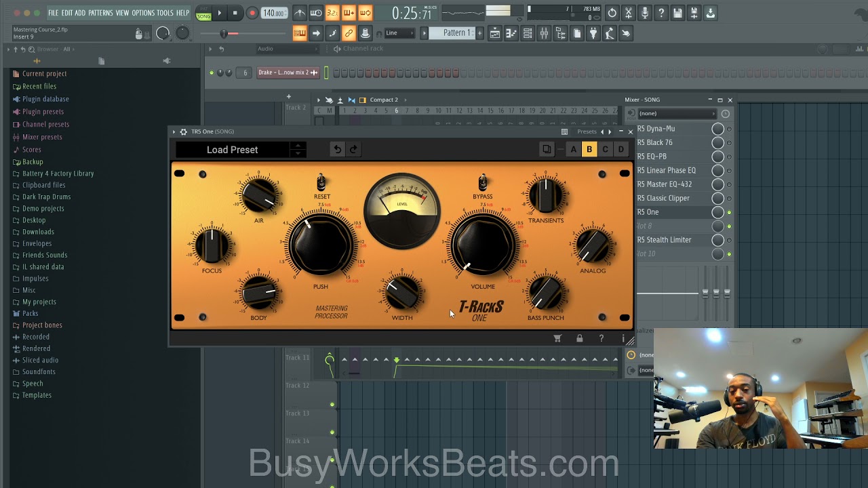Open the OPTIONS menu
Viewport: 868px width, 488px height.
(143, 13)
